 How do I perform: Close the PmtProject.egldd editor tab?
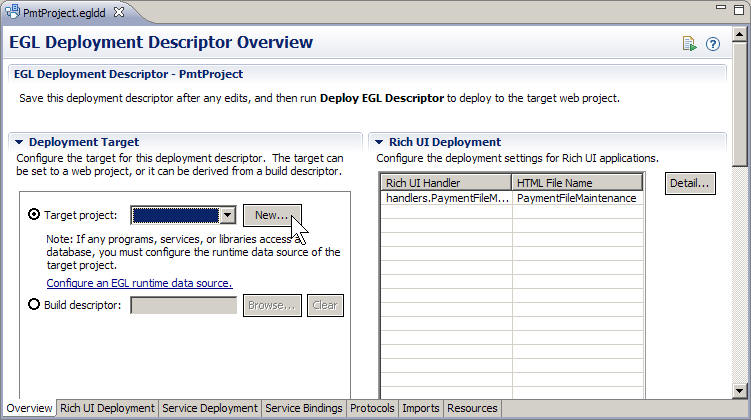[x=119, y=12]
